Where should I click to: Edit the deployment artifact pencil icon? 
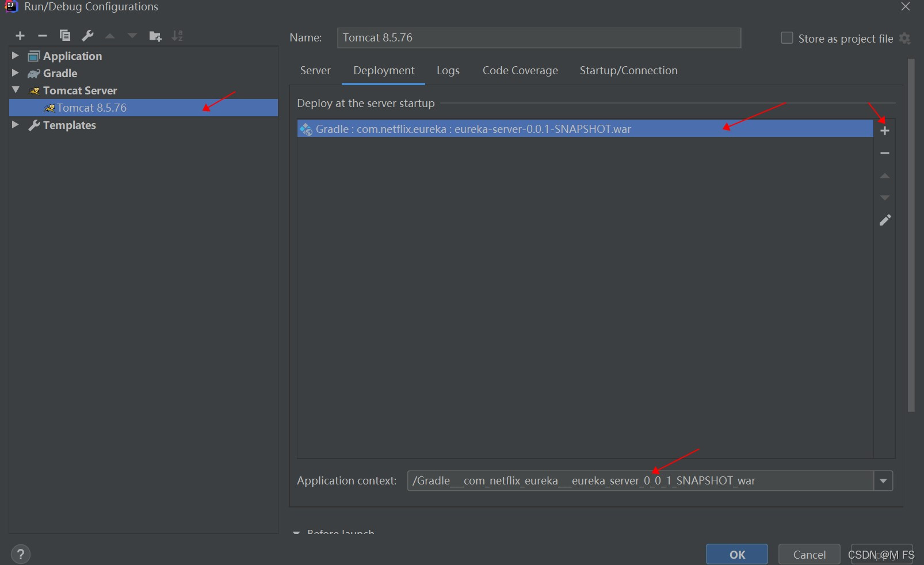(x=885, y=220)
